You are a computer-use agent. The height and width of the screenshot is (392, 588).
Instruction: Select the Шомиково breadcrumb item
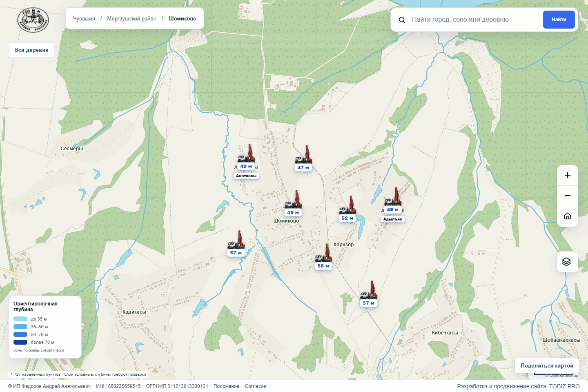coord(183,19)
